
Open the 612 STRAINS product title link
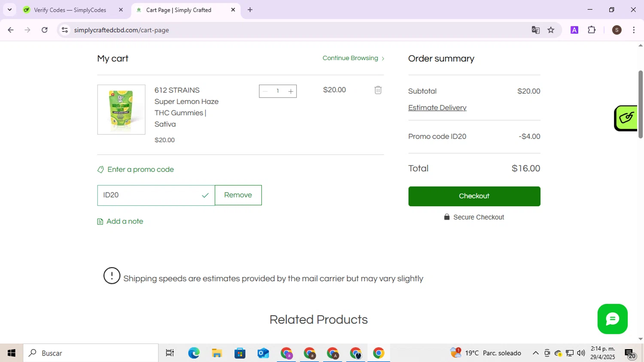186,107
